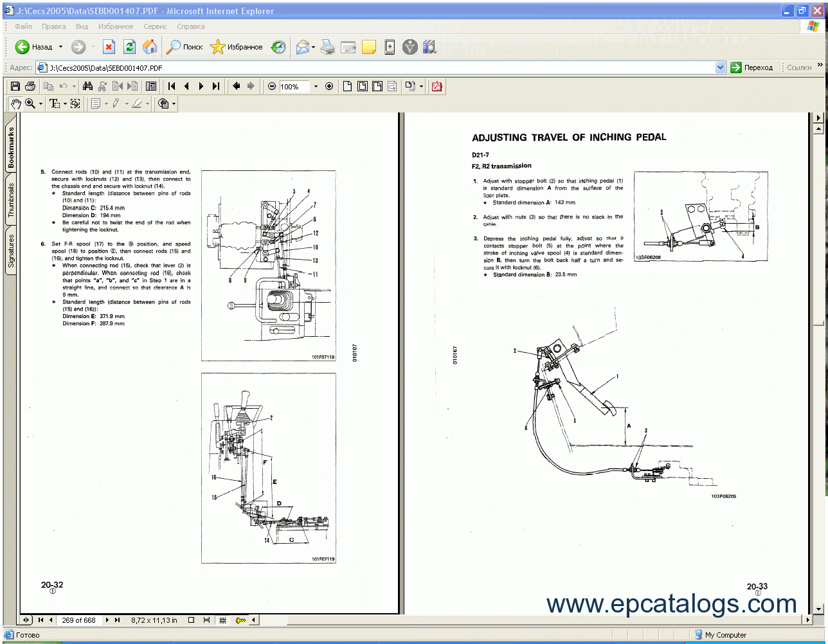Open the Mail icon dropdown arrow

[x=313, y=47]
